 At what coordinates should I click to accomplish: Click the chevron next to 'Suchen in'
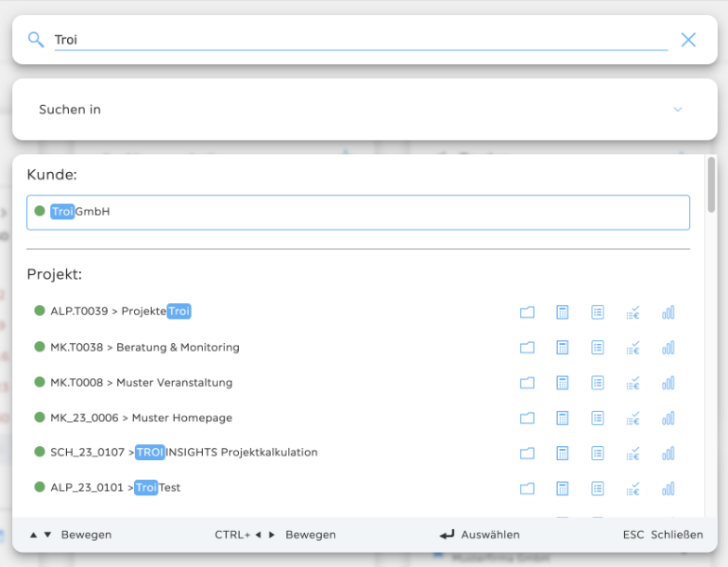(677, 110)
